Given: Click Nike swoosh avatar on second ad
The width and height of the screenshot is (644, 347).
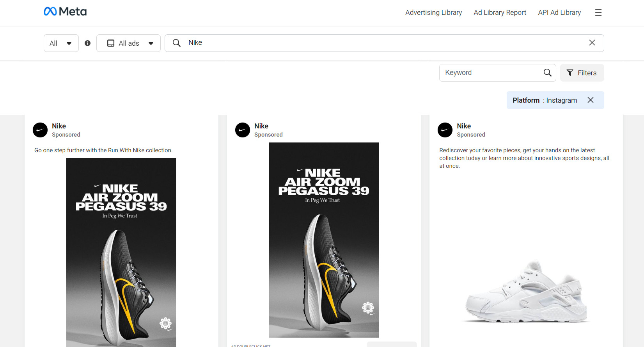Looking at the screenshot, I should click(243, 130).
